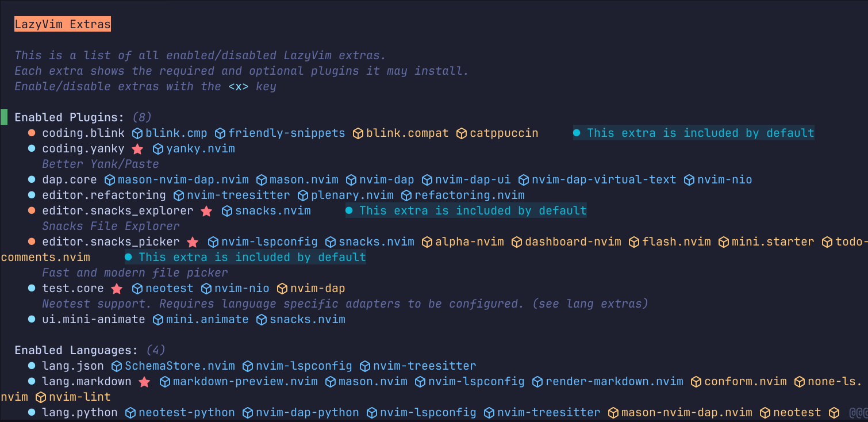The height and width of the screenshot is (422, 868).
Task: Toggle the ui.mini-animate extra bullet
Action: coord(32,320)
